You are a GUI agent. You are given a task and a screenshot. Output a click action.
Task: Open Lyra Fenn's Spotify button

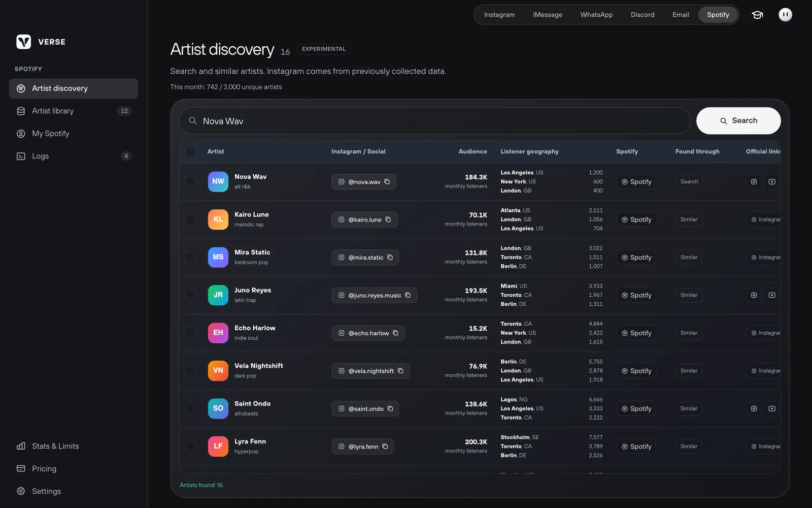pos(636,447)
